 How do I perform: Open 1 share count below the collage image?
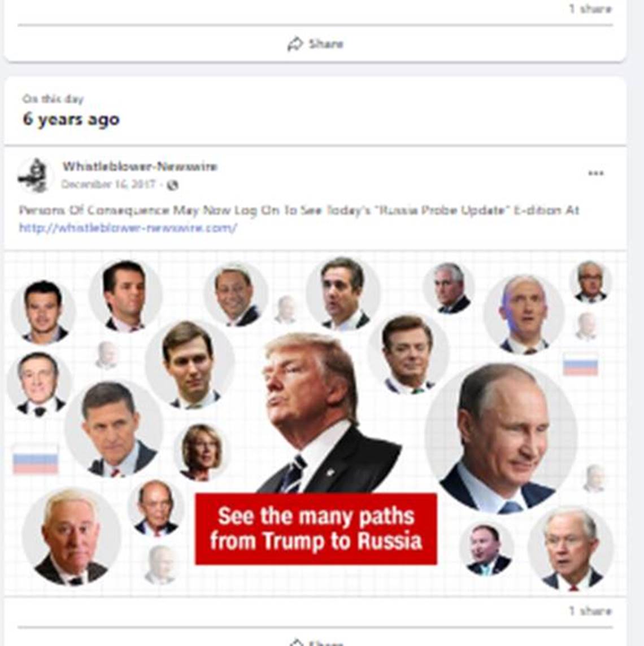pyautogui.click(x=590, y=610)
